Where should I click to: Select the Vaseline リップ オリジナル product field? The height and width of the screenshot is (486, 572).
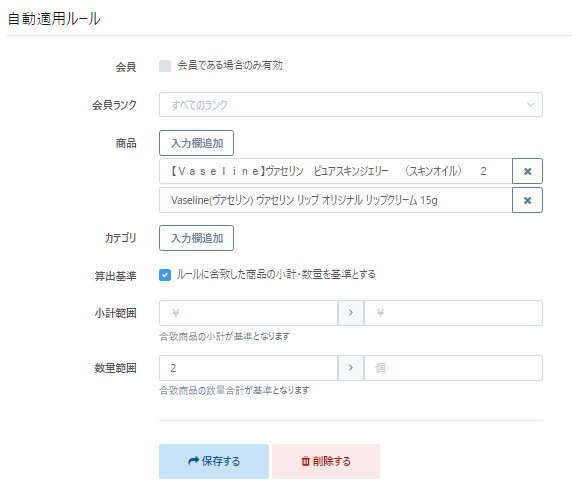coord(336,200)
